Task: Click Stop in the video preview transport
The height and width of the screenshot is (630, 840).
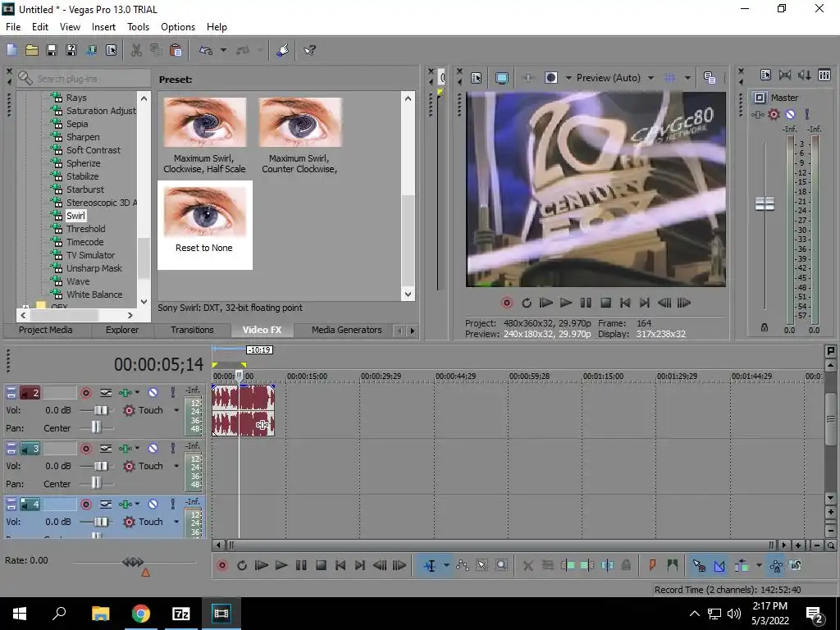Action: [x=605, y=303]
